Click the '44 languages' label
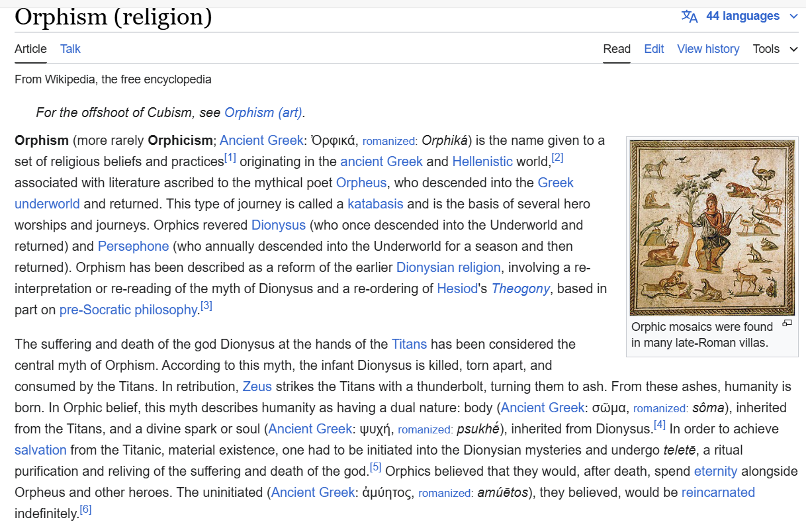 [x=742, y=16]
